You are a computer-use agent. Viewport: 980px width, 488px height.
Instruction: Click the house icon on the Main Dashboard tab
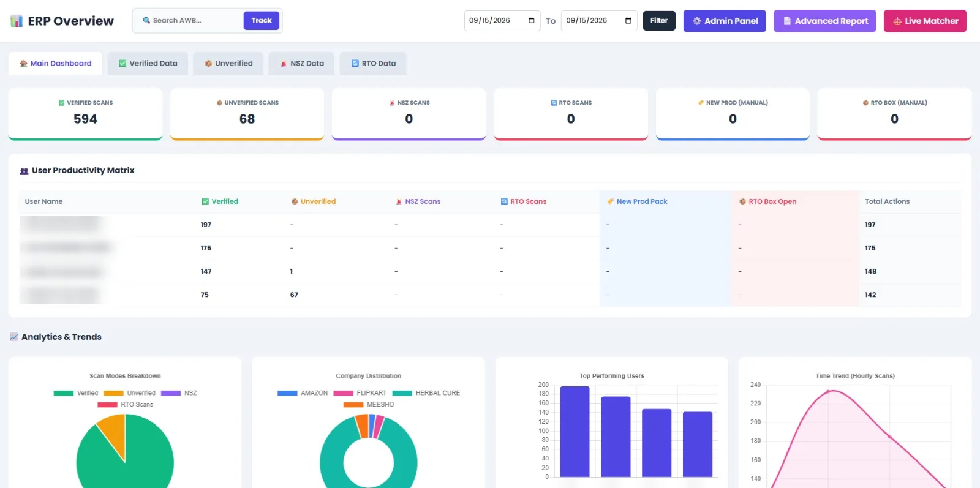[23, 63]
